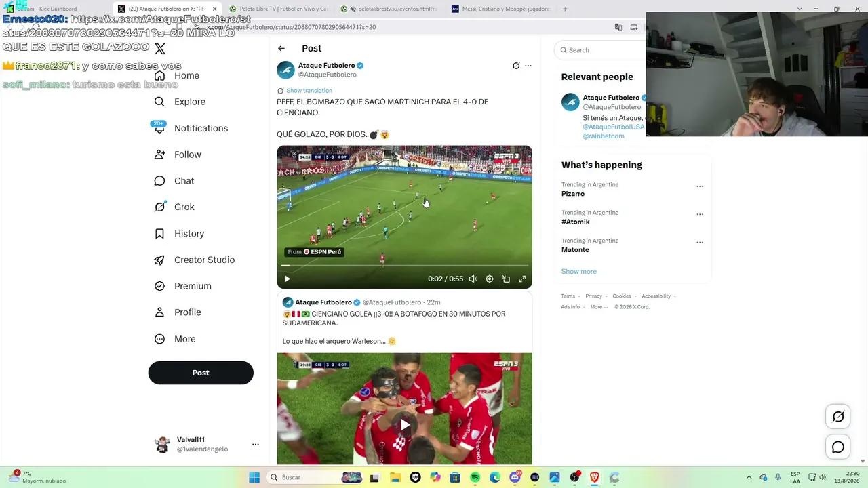Open Notifications in the X sidebar
The height and width of the screenshot is (488, 868).
(191, 128)
